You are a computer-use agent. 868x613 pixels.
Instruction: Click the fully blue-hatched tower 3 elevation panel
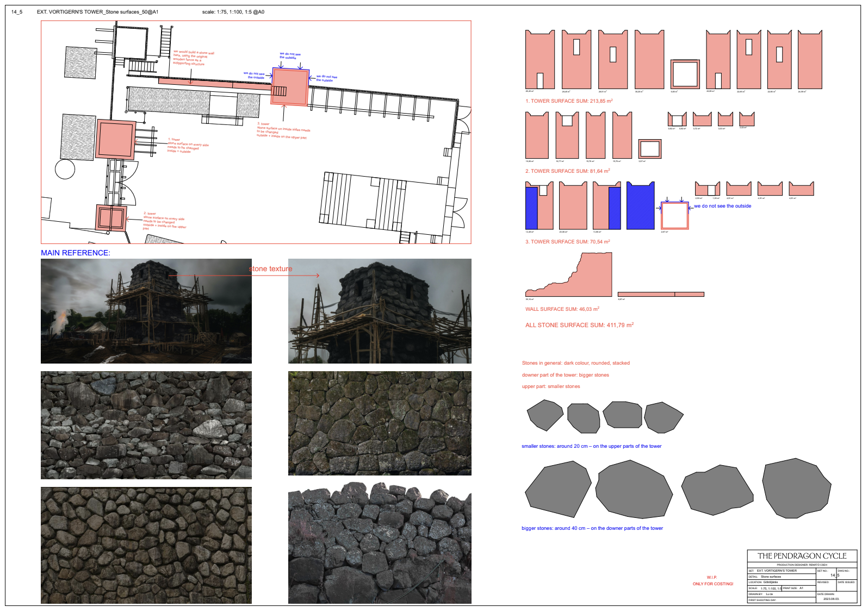pyautogui.click(x=641, y=205)
